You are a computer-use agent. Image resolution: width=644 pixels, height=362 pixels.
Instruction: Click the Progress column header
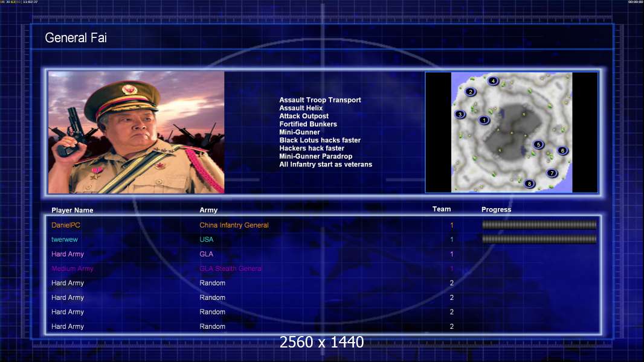coord(496,209)
